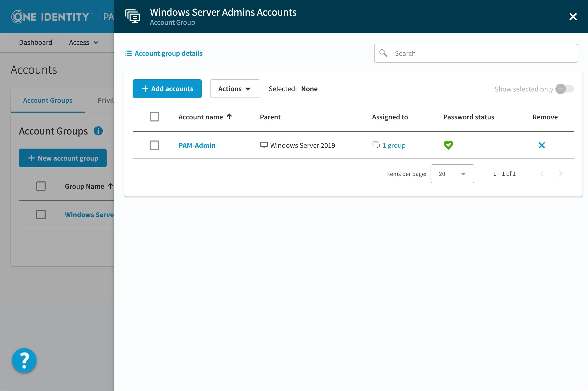The height and width of the screenshot is (391, 588).
Task: Expand the items per page dropdown
Action: [452, 174]
